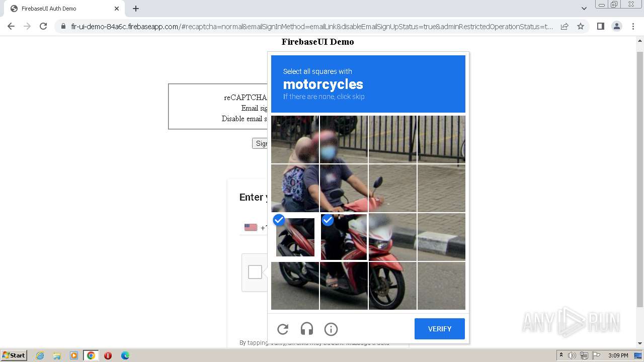This screenshot has height=362, width=644.
Task: Open the Windows Start menu
Action: pos(14,355)
